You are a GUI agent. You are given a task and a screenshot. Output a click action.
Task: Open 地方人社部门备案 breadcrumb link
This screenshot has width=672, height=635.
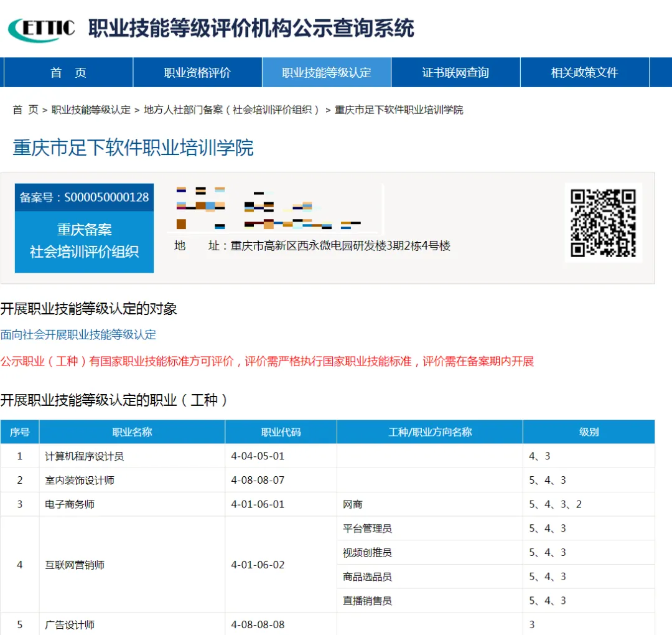231,110
